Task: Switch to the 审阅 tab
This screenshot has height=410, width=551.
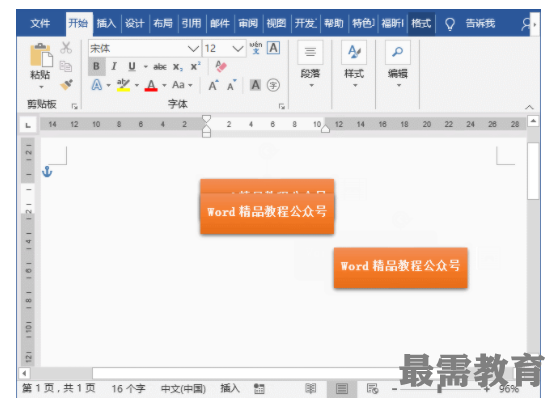Action: point(248,24)
